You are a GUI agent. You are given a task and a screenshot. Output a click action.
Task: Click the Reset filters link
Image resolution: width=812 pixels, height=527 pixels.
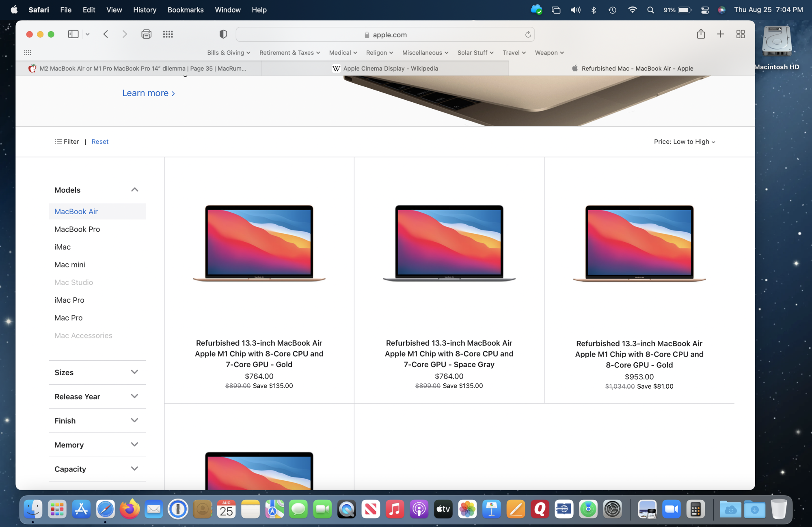pos(100,142)
